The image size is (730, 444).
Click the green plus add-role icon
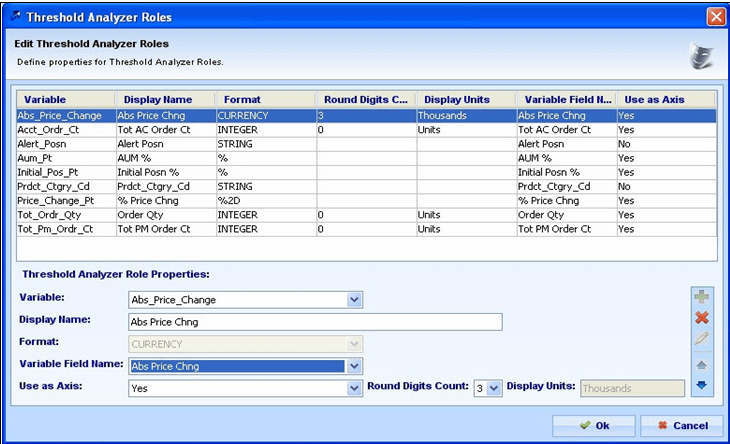(702, 296)
